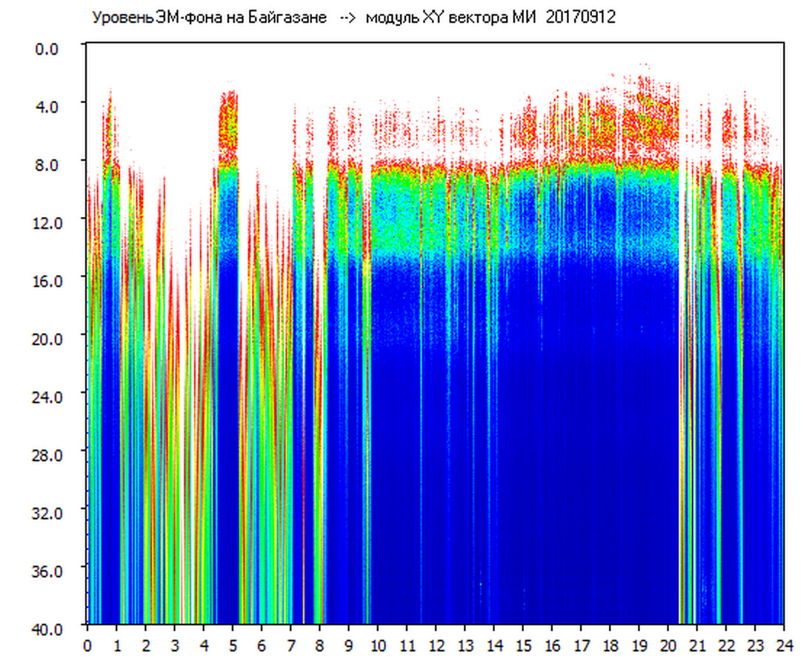Click the arrow "-->" in the chart title
The height and width of the screenshot is (667, 812).
348,18
